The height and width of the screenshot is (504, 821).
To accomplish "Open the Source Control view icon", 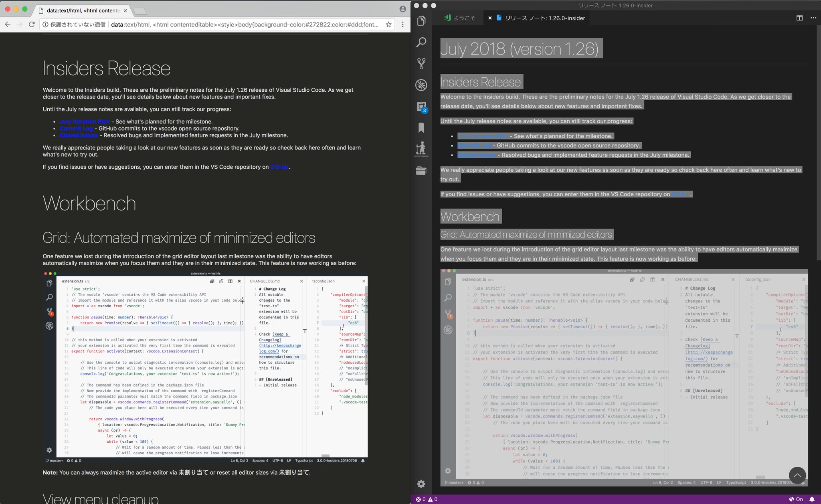I will [421, 63].
